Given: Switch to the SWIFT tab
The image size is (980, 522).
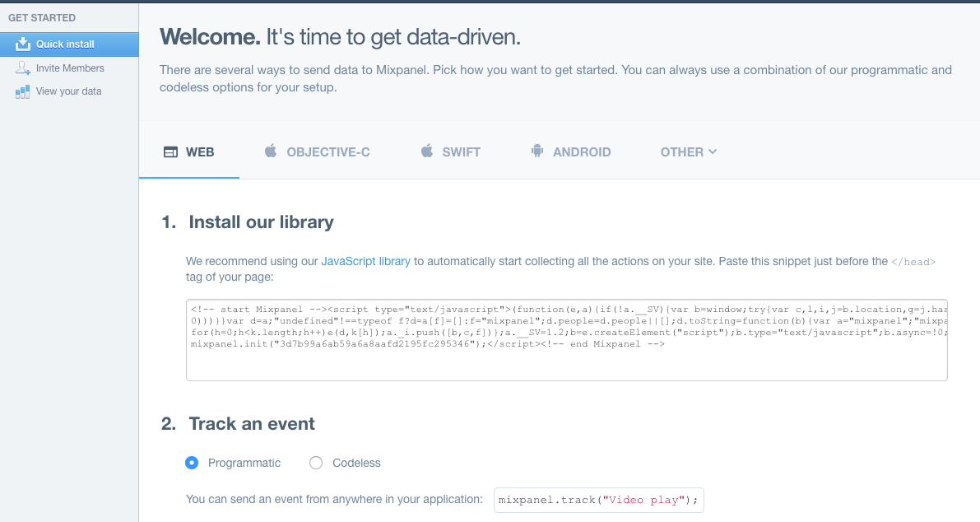Looking at the screenshot, I should click(x=462, y=151).
